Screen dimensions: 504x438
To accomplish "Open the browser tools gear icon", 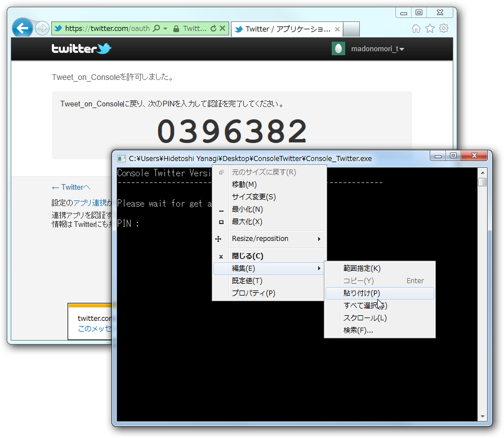I will tap(444, 27).
